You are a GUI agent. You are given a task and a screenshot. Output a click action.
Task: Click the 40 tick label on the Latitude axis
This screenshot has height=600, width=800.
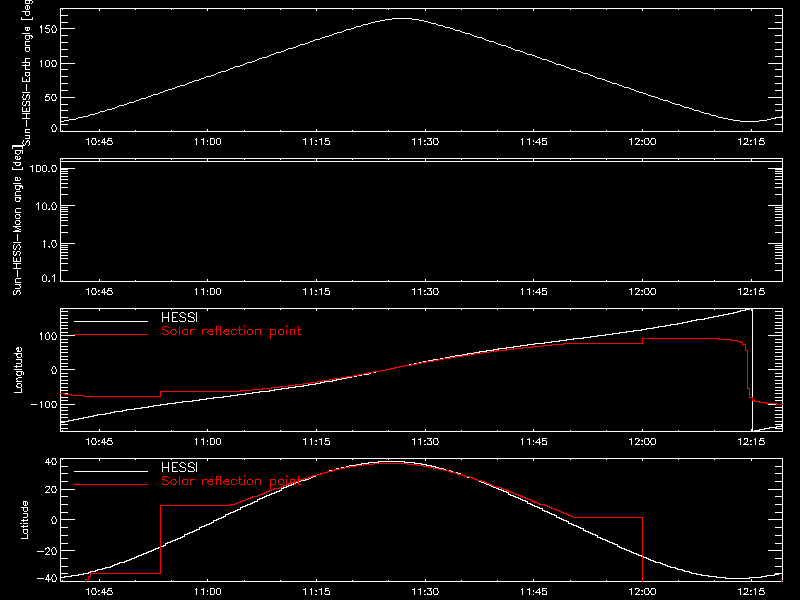[51, 462]
